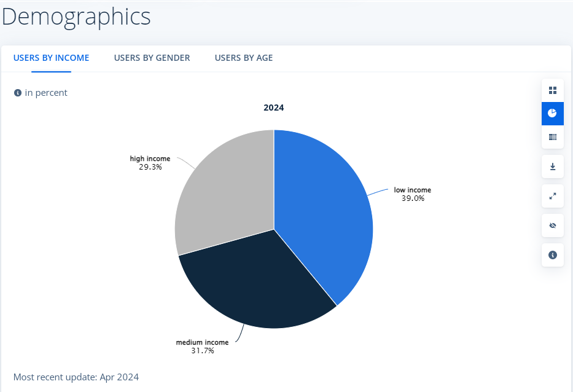
Task: Download the chart using the download icon
Action: tap(552, 167)
